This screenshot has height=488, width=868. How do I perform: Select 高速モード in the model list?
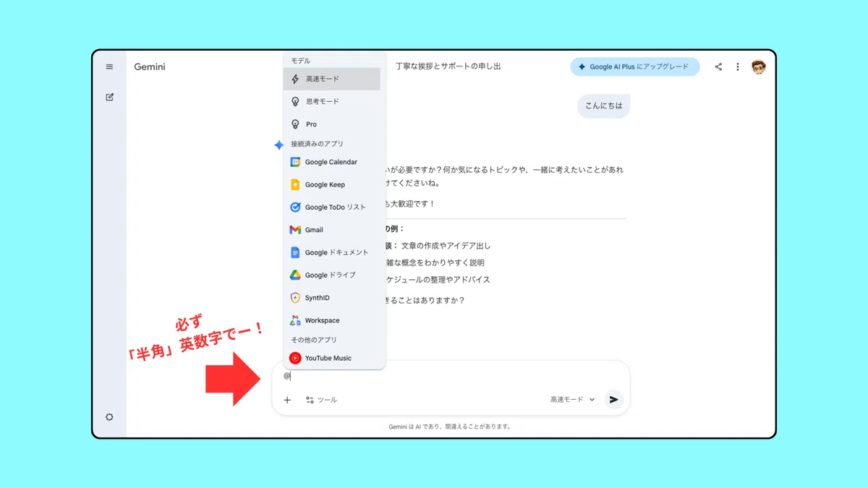tap(332, 79)
